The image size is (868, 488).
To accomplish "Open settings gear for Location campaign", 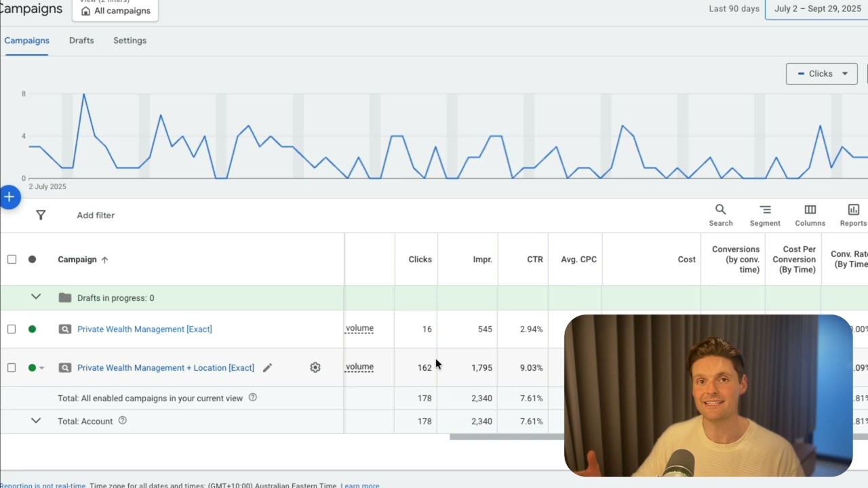I will (x=315, y=367).
